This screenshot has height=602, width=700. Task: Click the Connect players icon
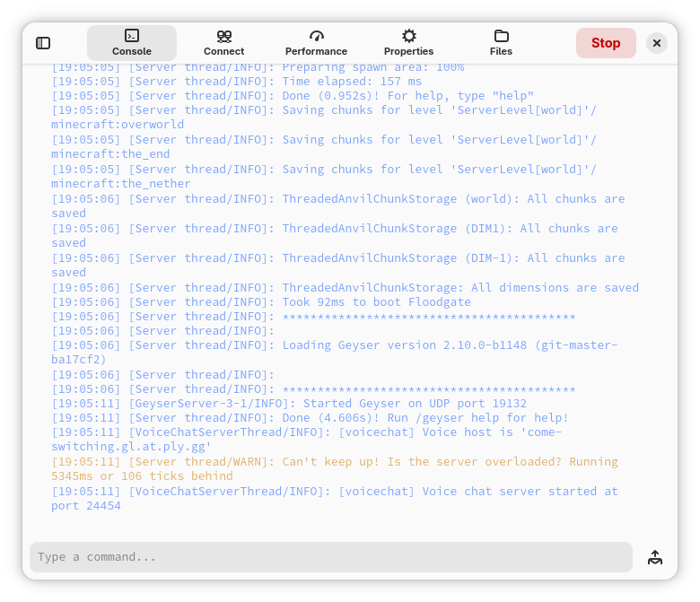coord(224,36)
